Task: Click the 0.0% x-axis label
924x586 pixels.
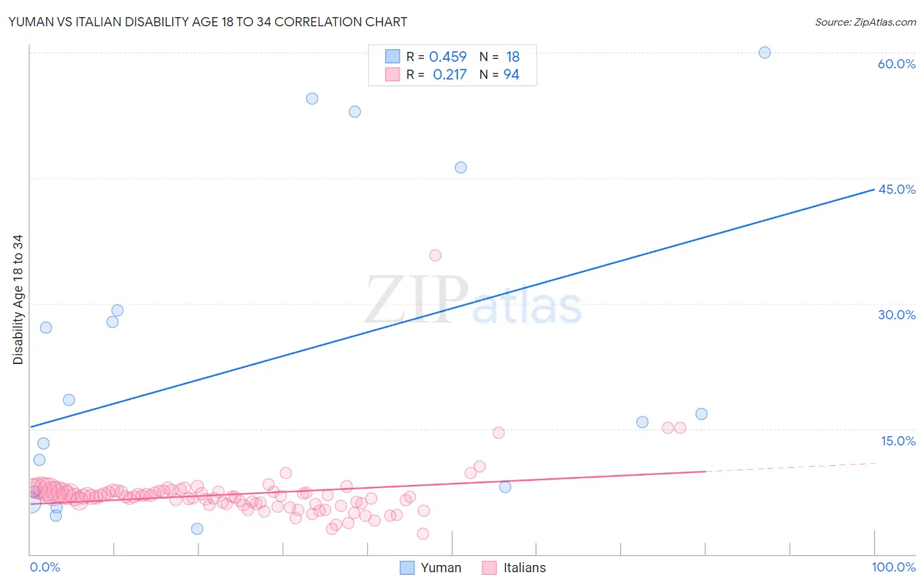Action: pyautogui.click(x=45, y=567)
